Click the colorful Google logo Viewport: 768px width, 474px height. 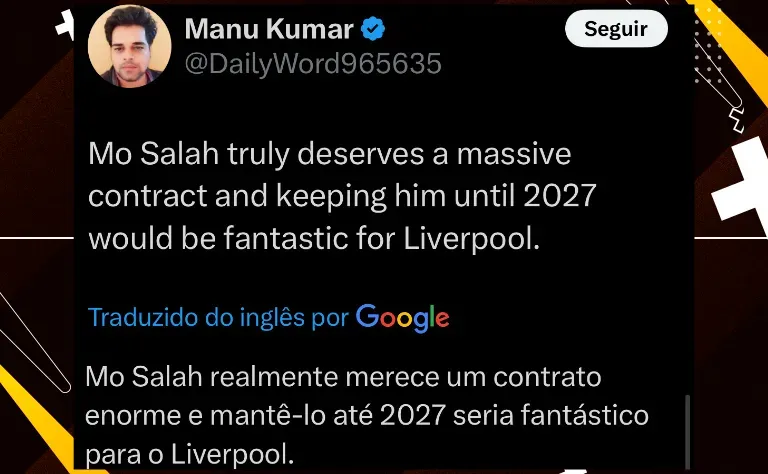tap(402, 318)
